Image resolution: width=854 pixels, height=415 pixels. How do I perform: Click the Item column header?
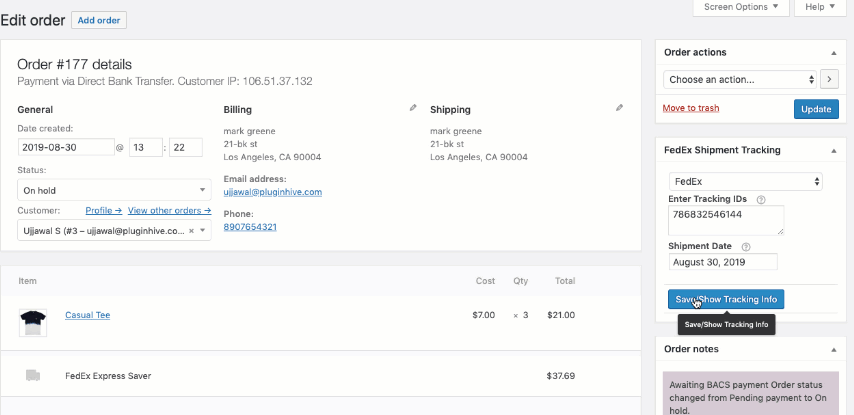click(27, 281)
